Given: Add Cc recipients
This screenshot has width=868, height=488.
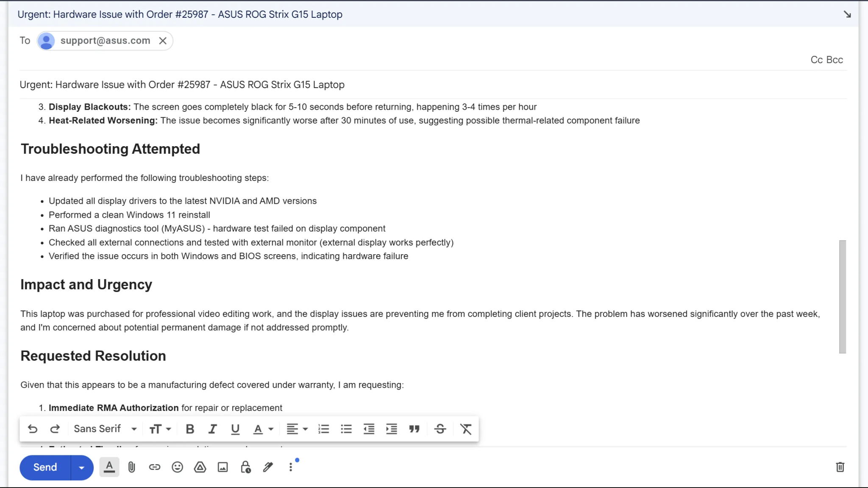Looking at the screenshot, I should pos(816,60).
